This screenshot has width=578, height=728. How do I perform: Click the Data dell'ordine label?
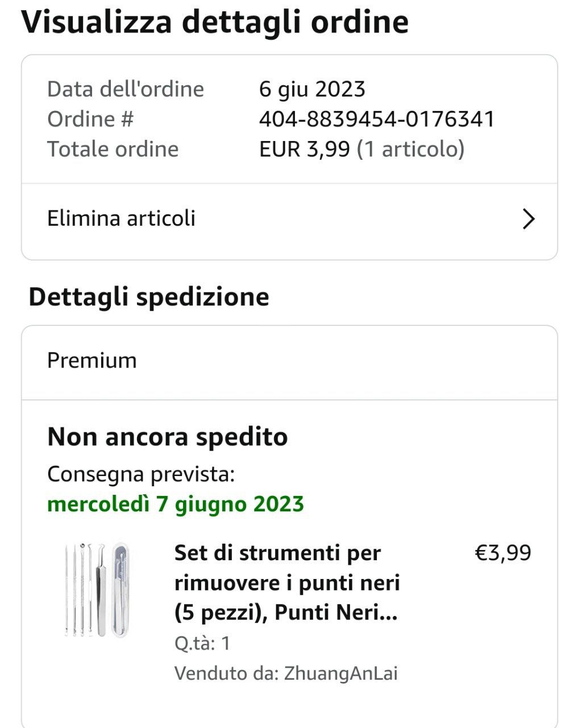126,89
